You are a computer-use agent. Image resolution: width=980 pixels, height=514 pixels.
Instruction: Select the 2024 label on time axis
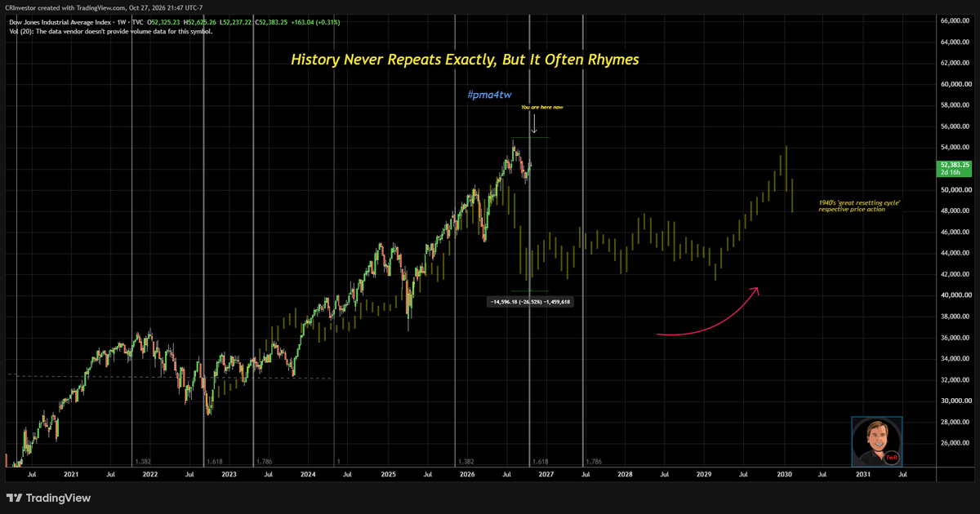pos(308,473)
